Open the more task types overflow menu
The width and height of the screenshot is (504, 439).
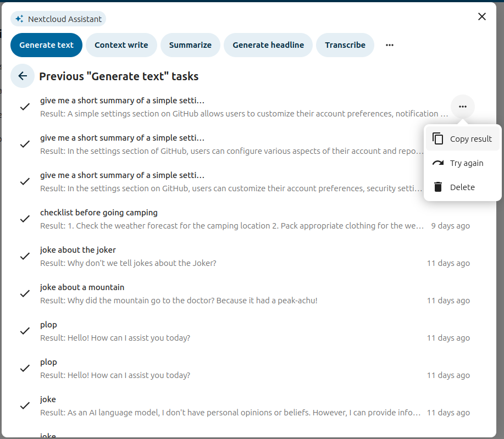tap(390, 45)
